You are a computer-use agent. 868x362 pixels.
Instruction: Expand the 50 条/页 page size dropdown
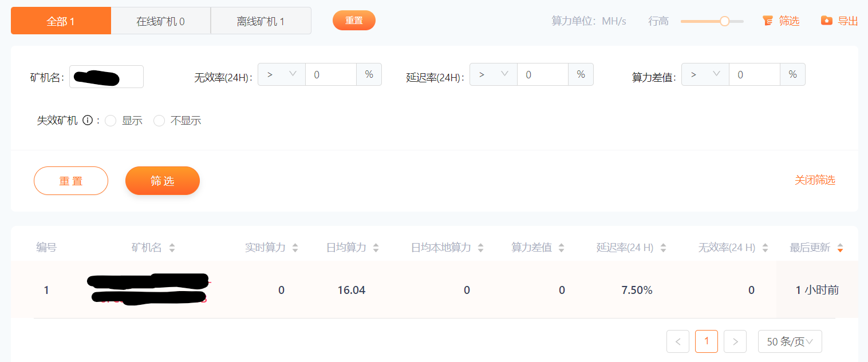(790, 341)
